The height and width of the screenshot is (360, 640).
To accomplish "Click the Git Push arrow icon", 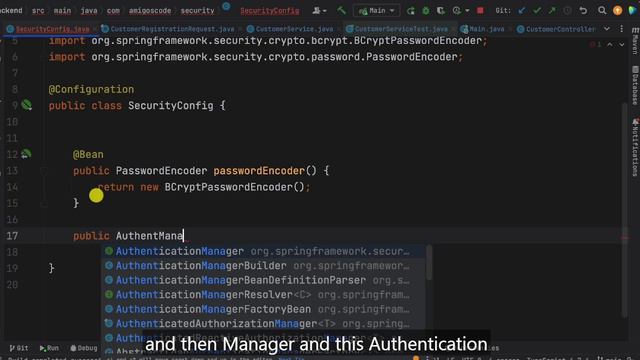I will pyautogui.click(x=552, y=11).
